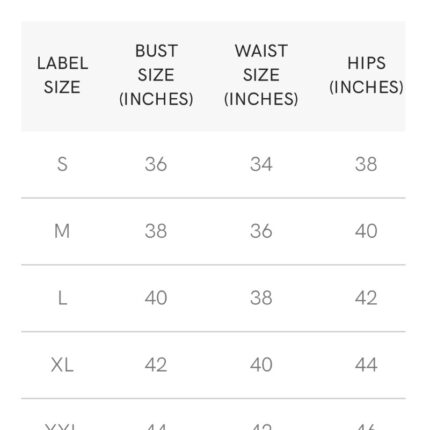
Task: Click the BUST SIZE (INCHES) header
Action: [x=156, y=75]
